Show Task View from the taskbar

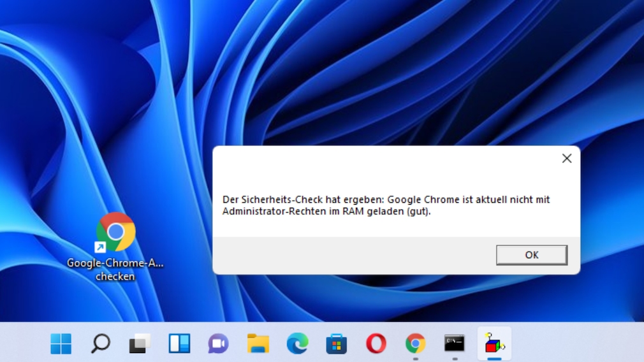(x=140, y=344)
